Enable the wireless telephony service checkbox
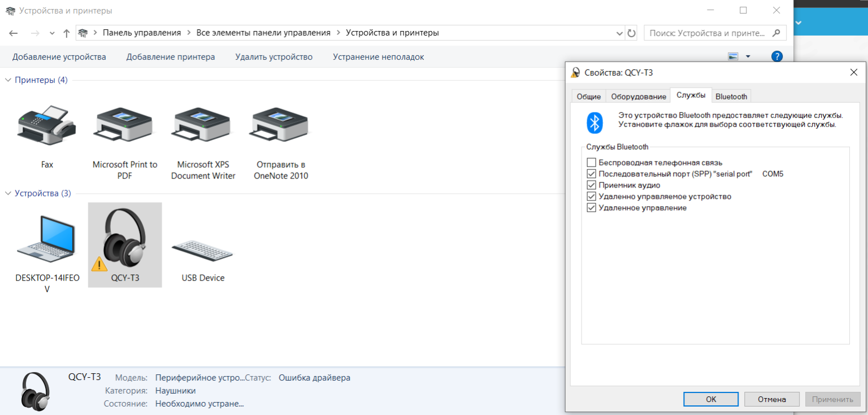This screenshot has height=415, width=868. (592, 163)
